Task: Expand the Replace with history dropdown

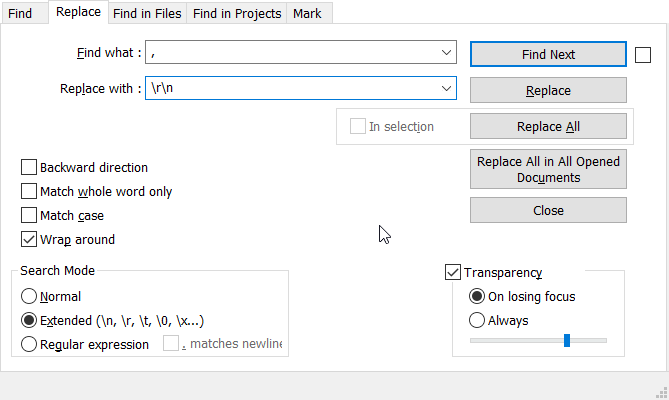Action: coord(446,89)
